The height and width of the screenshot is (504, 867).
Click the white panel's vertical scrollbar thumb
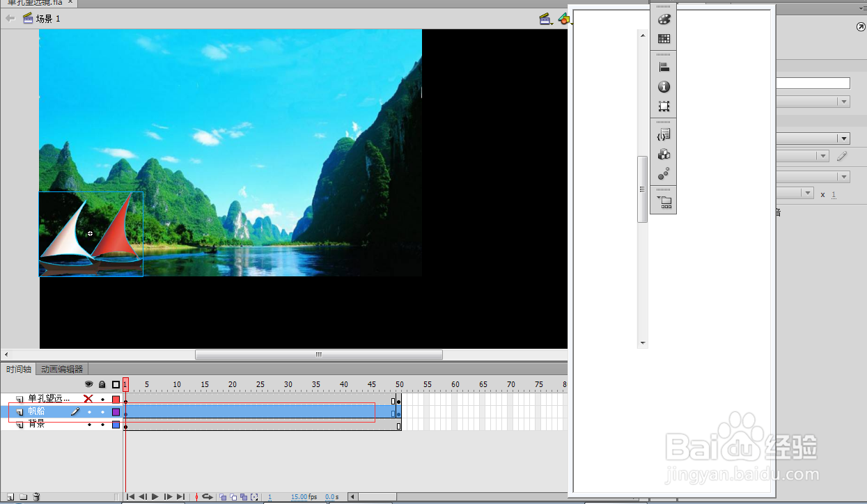(643, 189)
